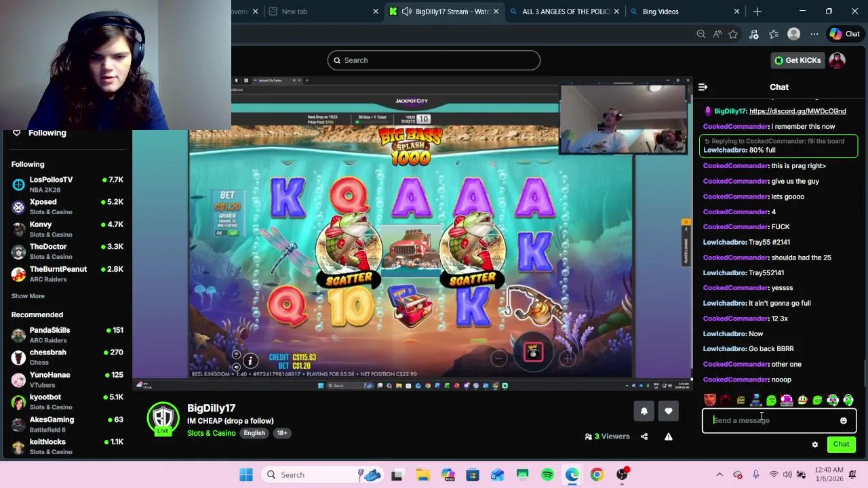Click the Kick search field
The width and height of the screenshot is (868, 488).
click(434, 60)
